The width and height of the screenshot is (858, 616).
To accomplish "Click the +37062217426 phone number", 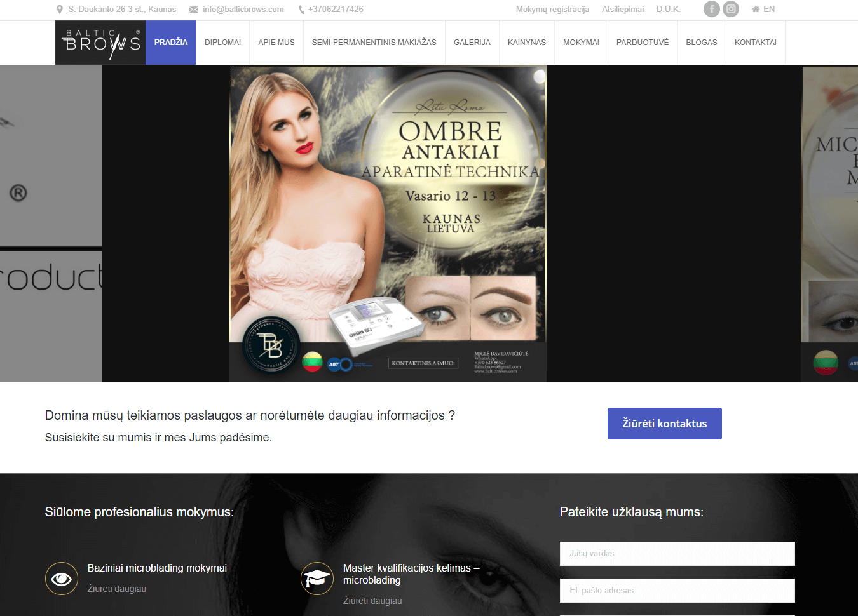I will pos(336,10).
